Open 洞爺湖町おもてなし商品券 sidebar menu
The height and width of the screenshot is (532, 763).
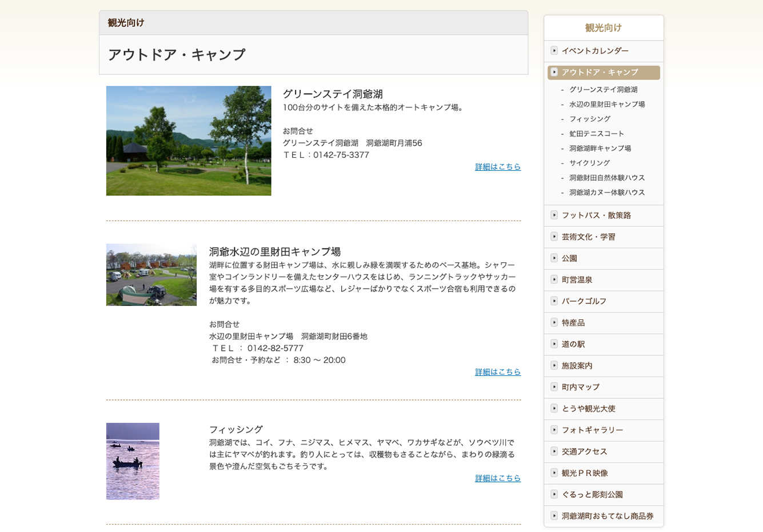click(x=604, y=516)
